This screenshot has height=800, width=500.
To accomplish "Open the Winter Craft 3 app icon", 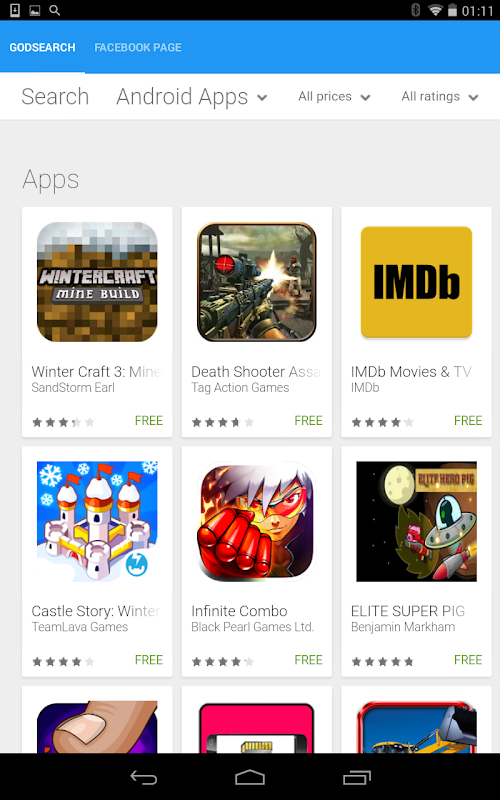I will (x=97, y=282).
